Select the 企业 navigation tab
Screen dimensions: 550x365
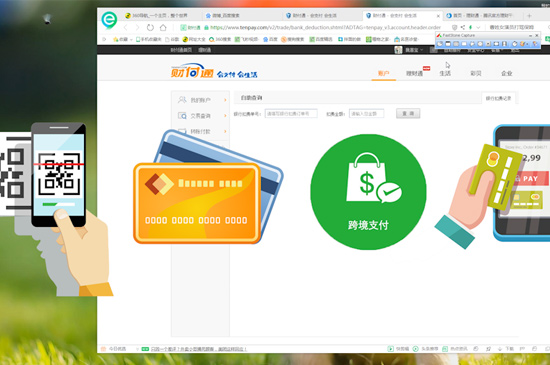(x=507, y=73)
